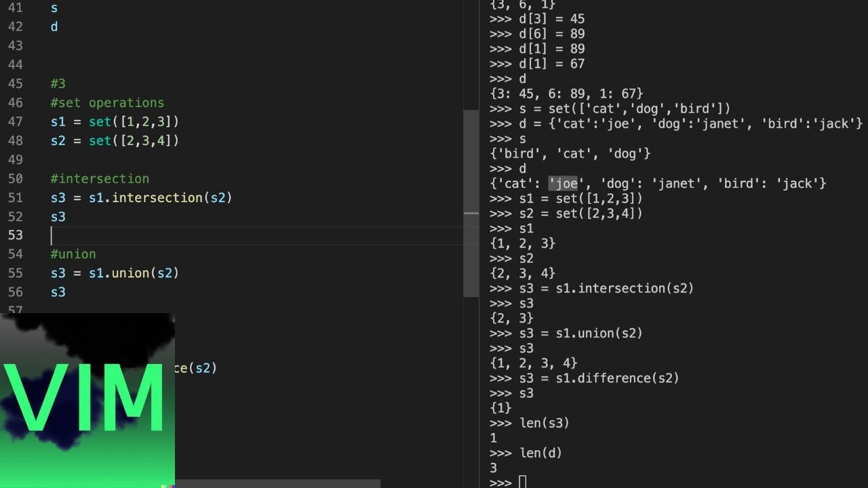868x488 pixels.
Task: Click 's' on editor line 41
Action: pos(54,8)
